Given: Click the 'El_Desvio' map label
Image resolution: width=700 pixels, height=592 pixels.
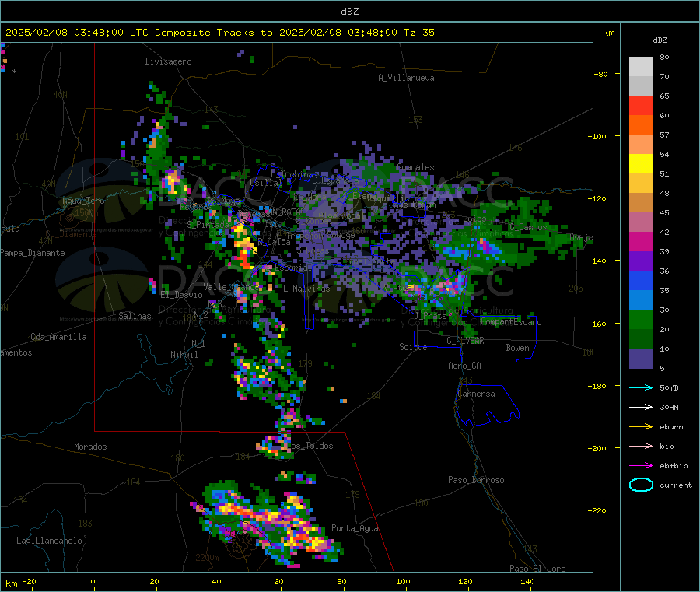Looking at the screenshot, I should coord(181,295).
